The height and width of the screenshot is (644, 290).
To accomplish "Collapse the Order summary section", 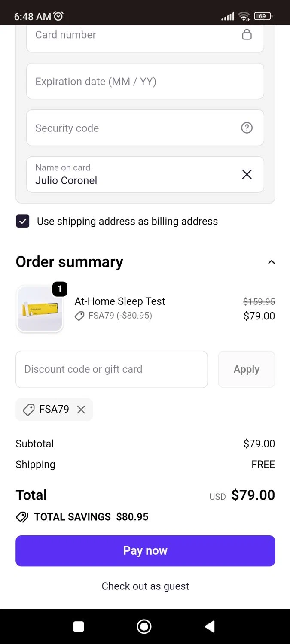I will point(271,262).
